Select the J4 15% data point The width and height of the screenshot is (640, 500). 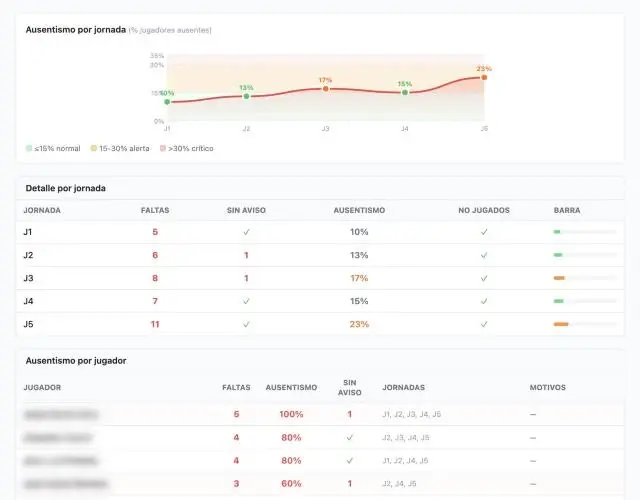coord(404,92)
